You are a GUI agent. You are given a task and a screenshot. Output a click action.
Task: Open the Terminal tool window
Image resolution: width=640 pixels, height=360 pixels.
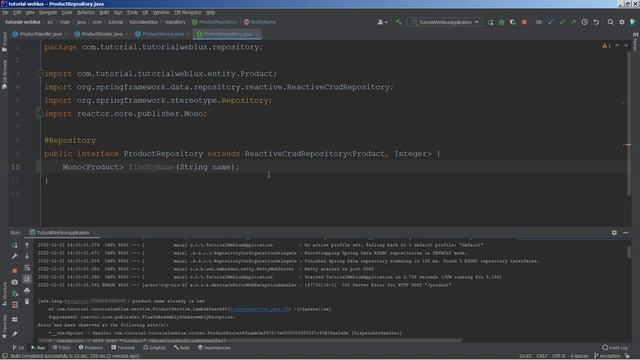pos(123,348)
